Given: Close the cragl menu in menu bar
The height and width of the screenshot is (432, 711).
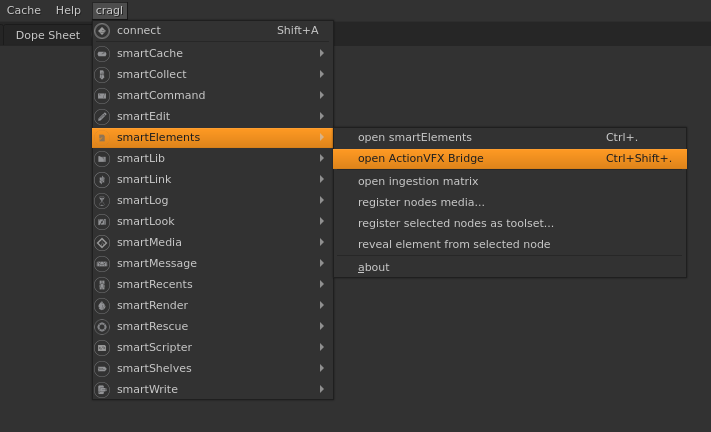Looking at the screenshot, I should pos(109,10).
